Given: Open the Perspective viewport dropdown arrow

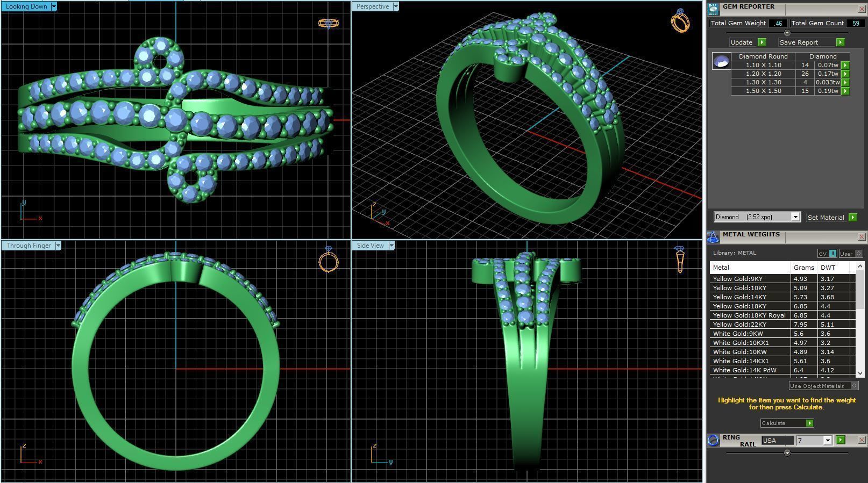Looking at the screenshot, I should pos(396,6).
